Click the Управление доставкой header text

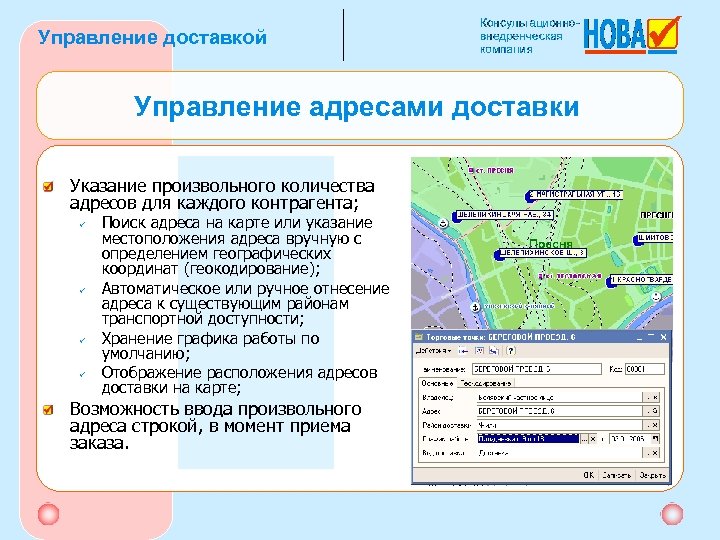[x=152, y=37]
